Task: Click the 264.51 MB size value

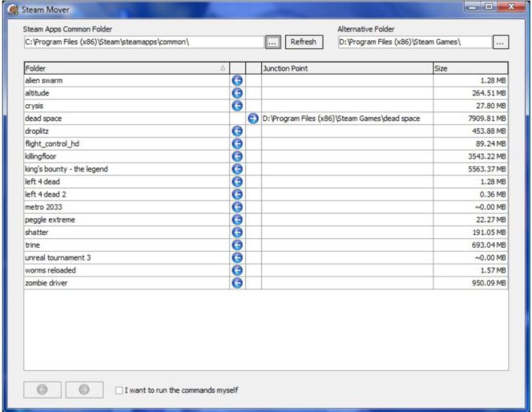Action: tap(489, 93)
